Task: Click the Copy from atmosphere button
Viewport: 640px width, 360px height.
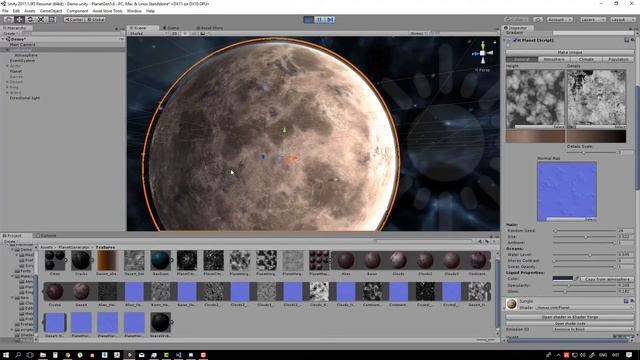Action: click(x=607, y=279)
